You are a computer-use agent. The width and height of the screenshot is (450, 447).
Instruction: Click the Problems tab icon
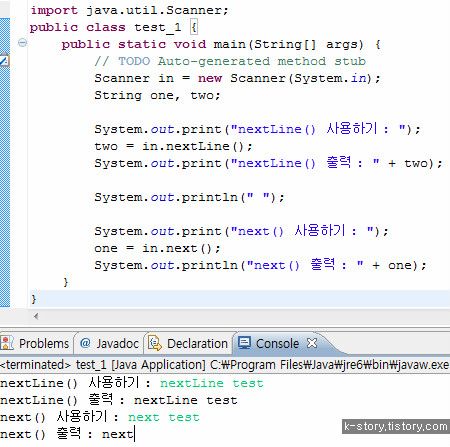pyautogui.click(x=7, y=343)
